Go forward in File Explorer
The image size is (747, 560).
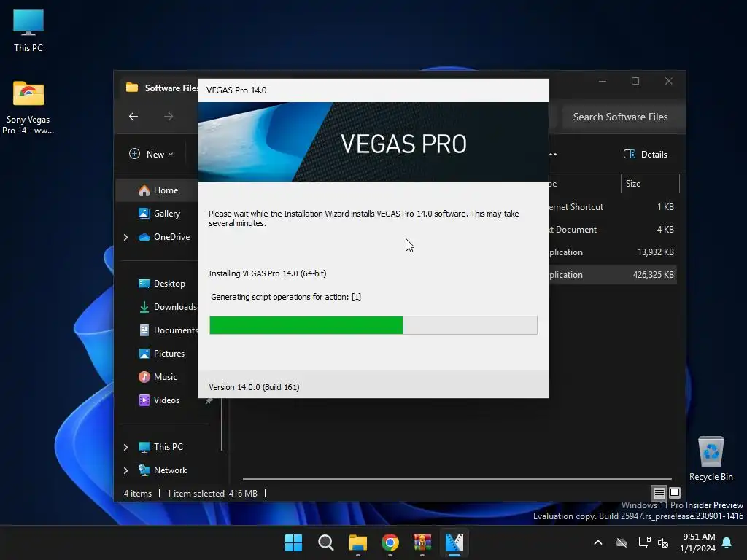169,116
